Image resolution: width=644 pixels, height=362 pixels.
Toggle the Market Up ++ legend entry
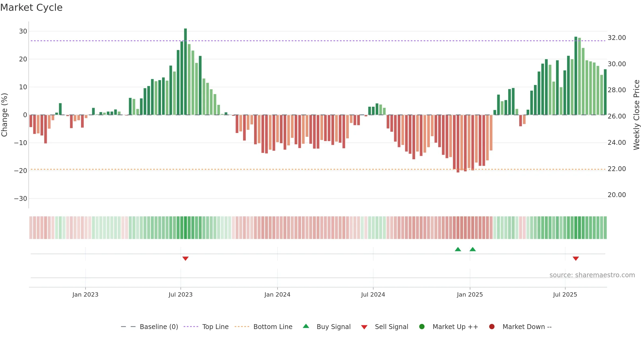point(449,327)
